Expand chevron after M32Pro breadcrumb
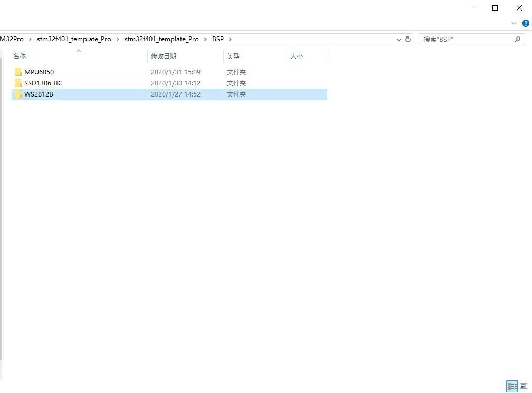 [30, 40]
